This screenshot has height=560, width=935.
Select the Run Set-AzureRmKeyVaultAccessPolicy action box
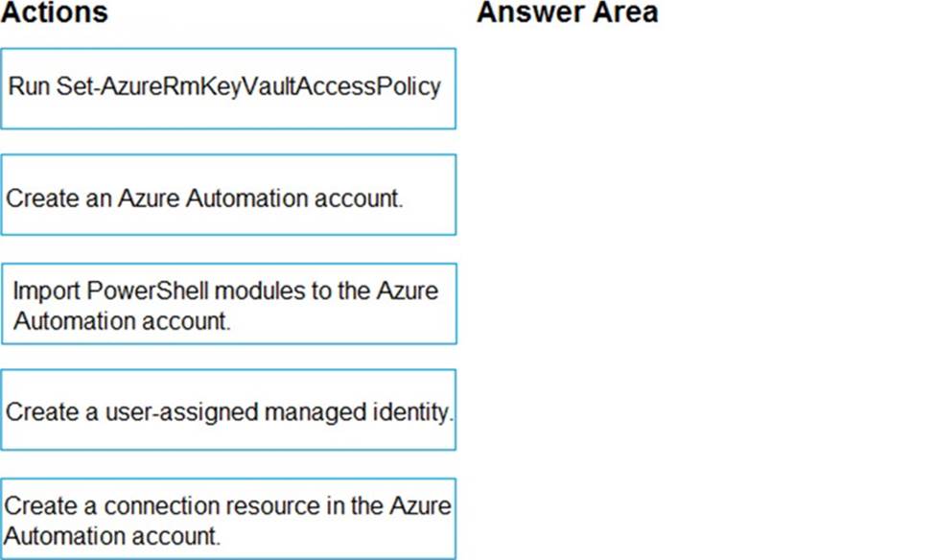(228, 88)
